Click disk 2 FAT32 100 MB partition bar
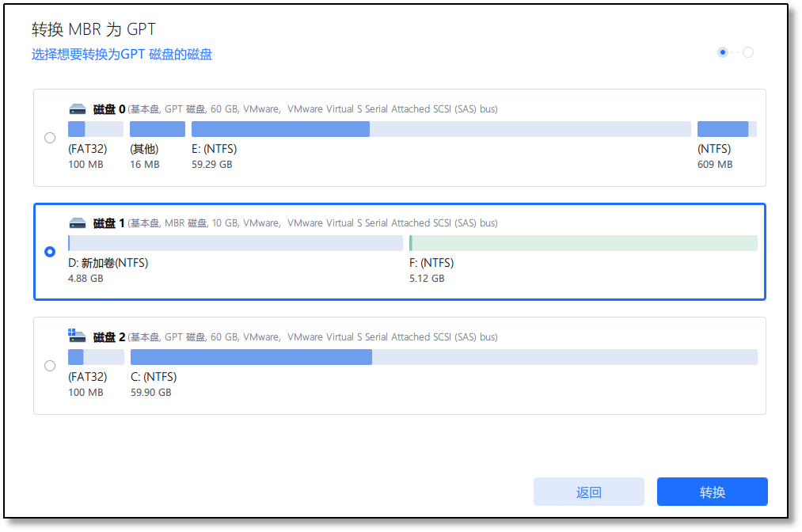Image resolution: width=802 pixels, height=532 pixels. click(x=95, y=357)
